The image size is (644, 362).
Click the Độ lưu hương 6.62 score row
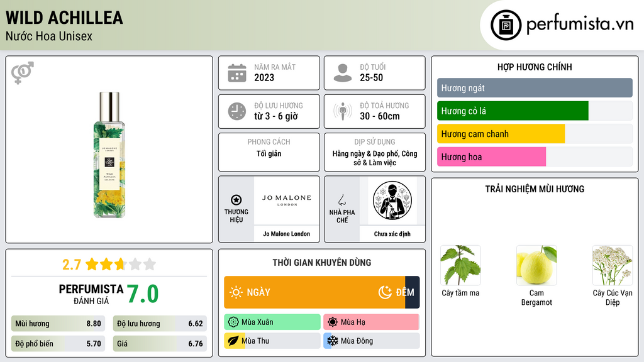click(x=160, y=324)
